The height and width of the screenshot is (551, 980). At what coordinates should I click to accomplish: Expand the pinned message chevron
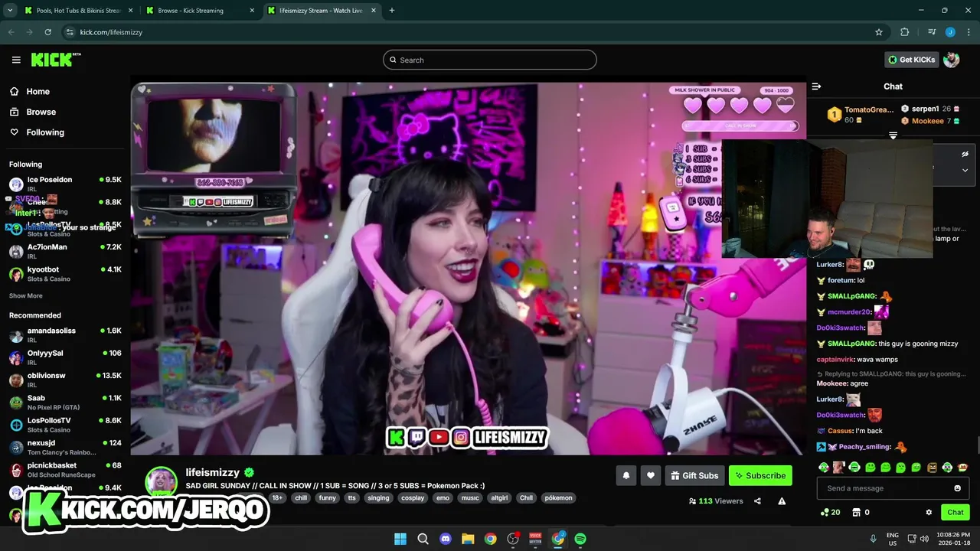[x=965, y=170]
